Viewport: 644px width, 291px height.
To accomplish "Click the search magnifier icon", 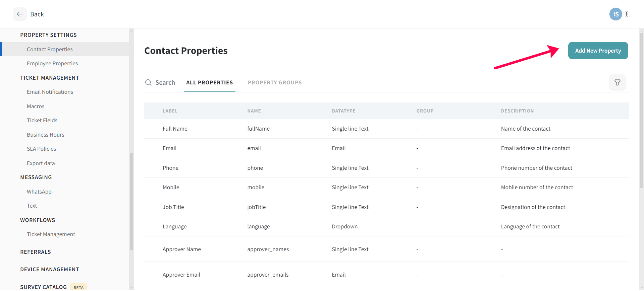I will (x=148, y=82).
